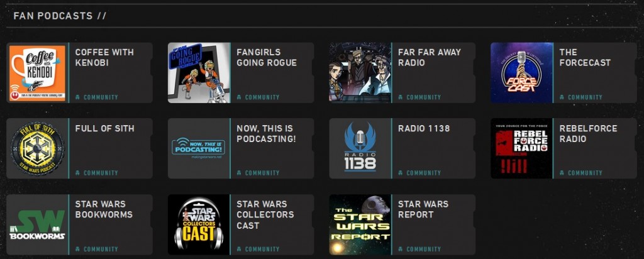Open RebelForce Radio logo thumbnail

(x=521, y=148)
